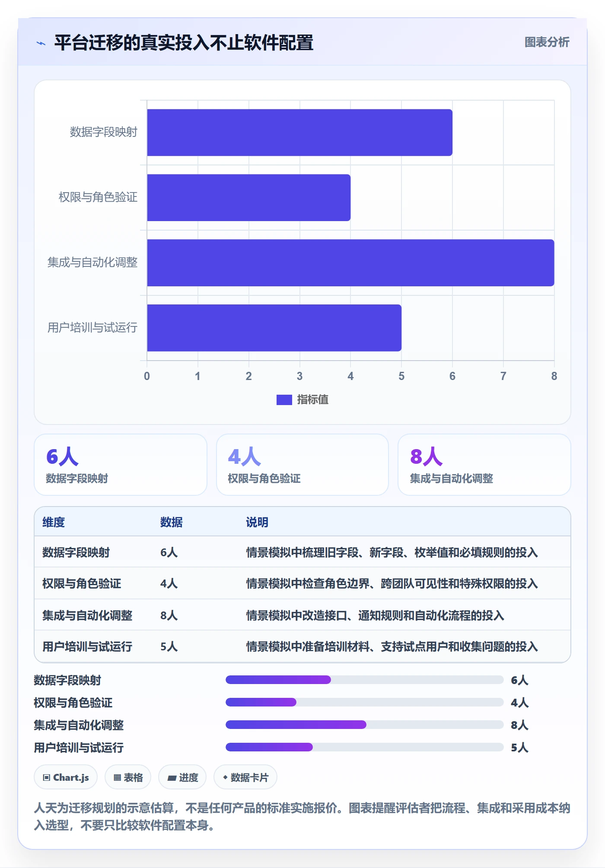Select the 用户培训与试运行 chart bar
Screen dimensions: 605x868
tap(274, 328)
